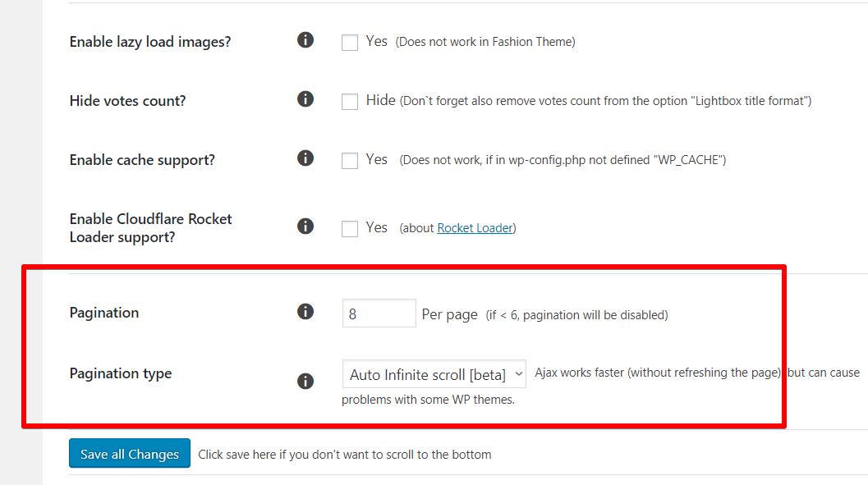Screen dimensions: 868x485
Task: Click 'Does not work in Fashion Theme' note
Action: coord(485,42)
